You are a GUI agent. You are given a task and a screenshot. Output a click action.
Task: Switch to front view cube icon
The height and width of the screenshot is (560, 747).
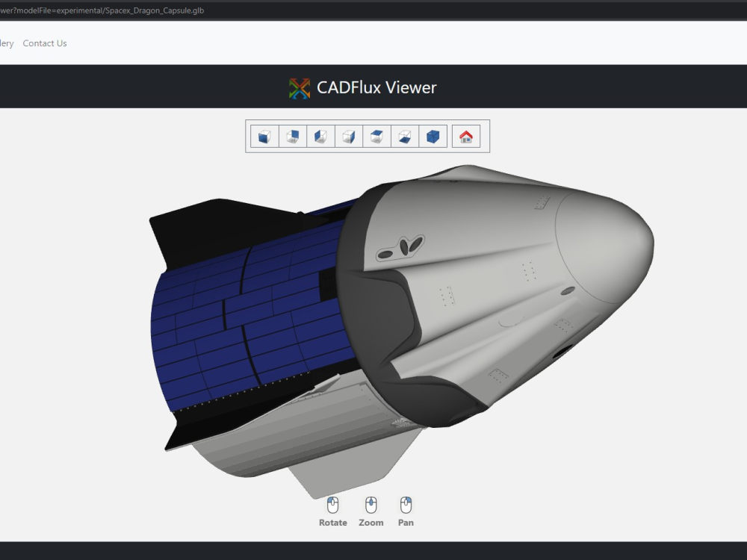click(264, 137)
